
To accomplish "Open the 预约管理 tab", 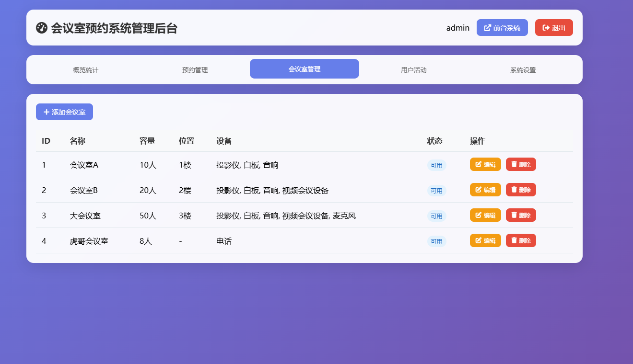I will click(195, 69).
